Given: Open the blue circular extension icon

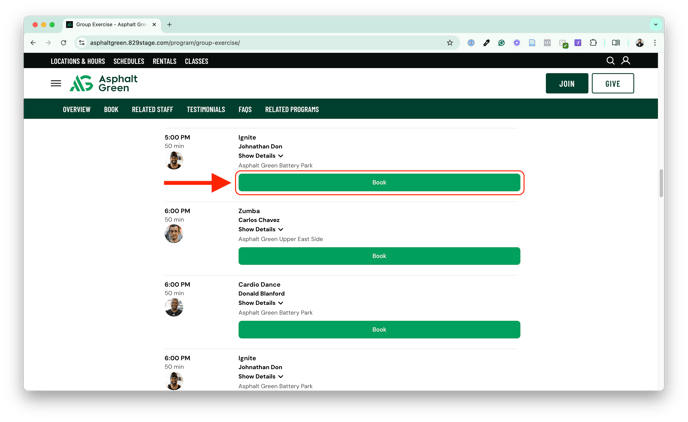Looking at the screenshot, I should [x=471, y=43].
